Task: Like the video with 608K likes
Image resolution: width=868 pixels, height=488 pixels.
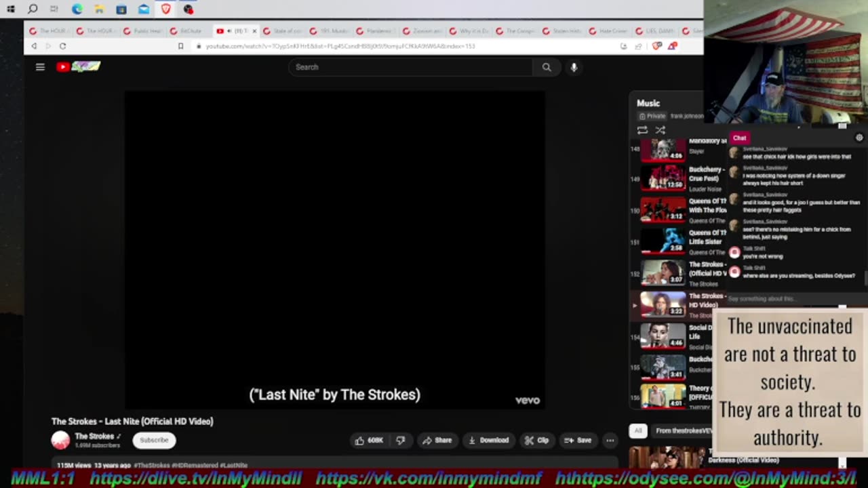Action: [369, 441]
